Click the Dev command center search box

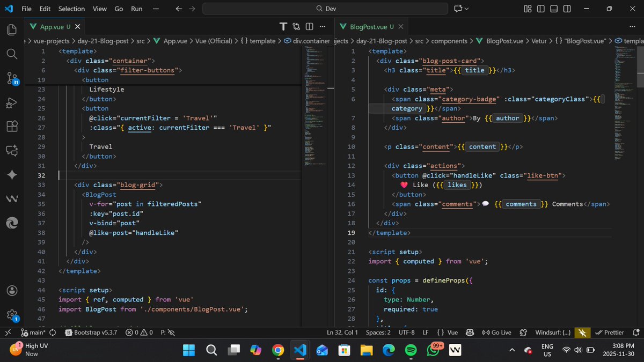(325, 9)
